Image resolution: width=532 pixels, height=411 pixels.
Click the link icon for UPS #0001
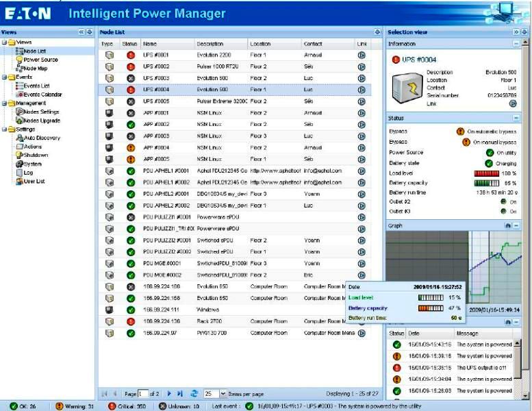click(362, 55)
